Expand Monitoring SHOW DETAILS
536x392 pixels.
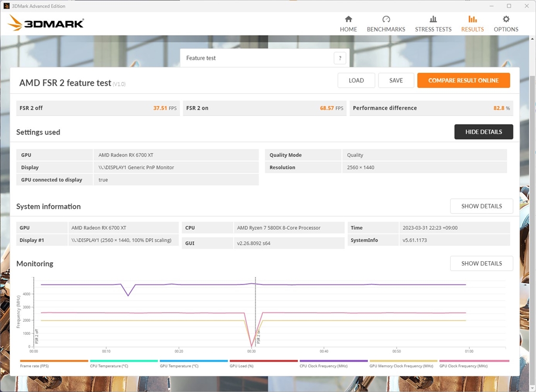pyautogui.click(x=482, y=263)
